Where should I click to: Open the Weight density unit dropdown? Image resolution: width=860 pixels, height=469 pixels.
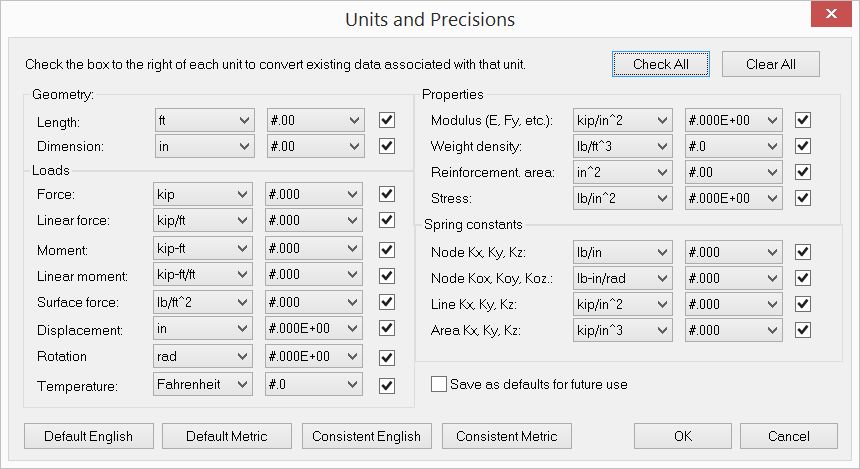pyautogui.click(x=621, y=146)
